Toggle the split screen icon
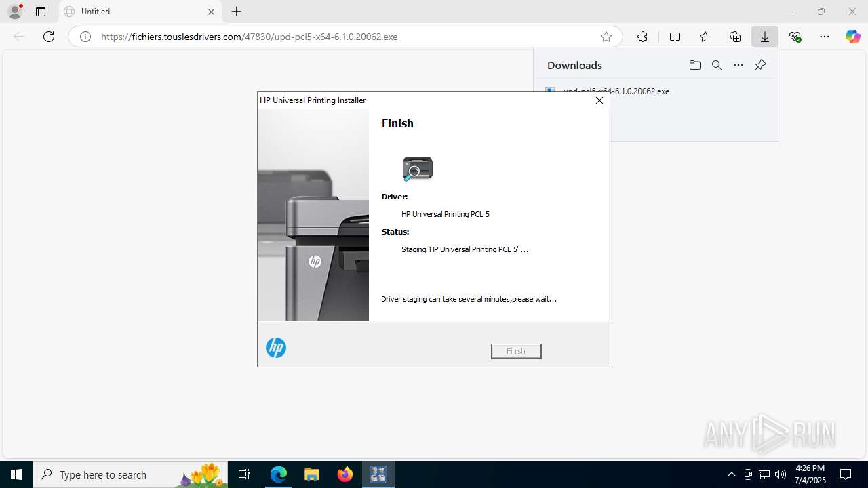 click(675, 37)
